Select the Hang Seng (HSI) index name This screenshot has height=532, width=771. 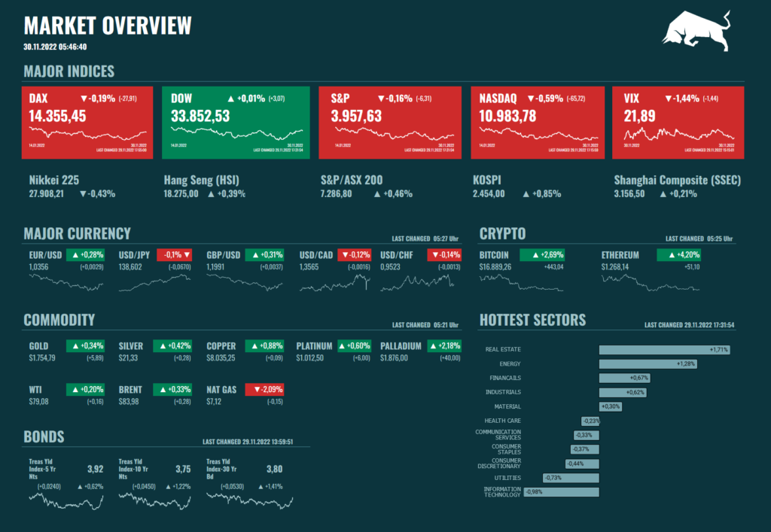pyautogui.click(x=202, y=181)
